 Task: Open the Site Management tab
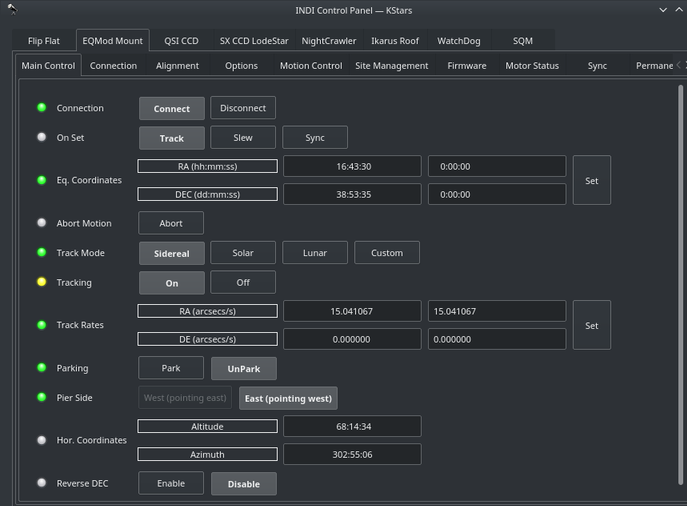[392, 66]
